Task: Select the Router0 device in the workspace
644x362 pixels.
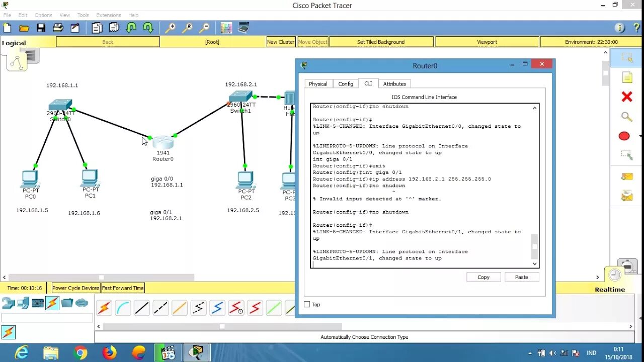Action: point(163,142)
